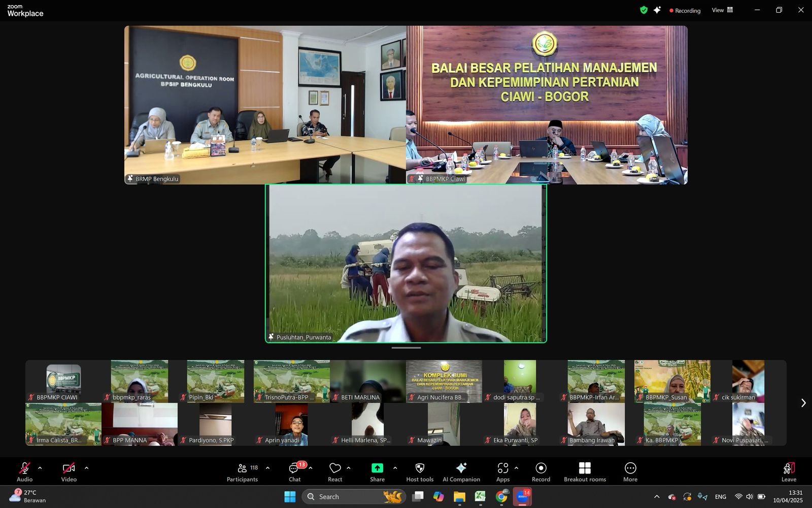
Task: Expand the React options arrow
Action: point(348,468)
